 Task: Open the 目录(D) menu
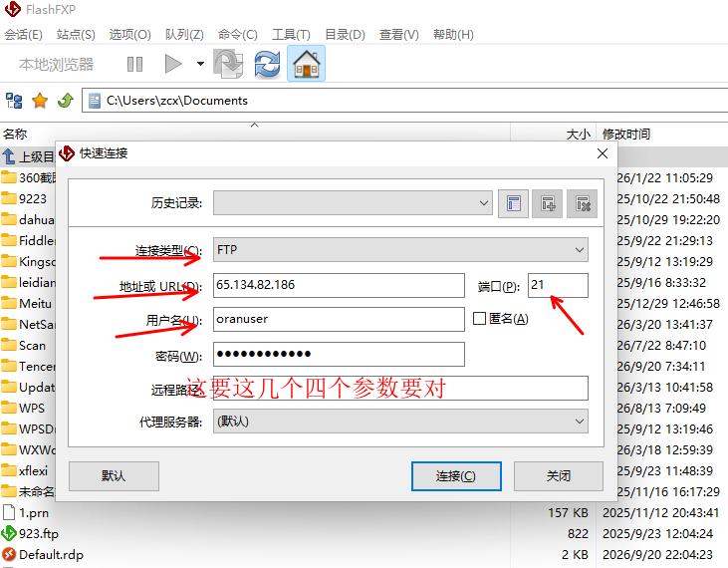345,35
